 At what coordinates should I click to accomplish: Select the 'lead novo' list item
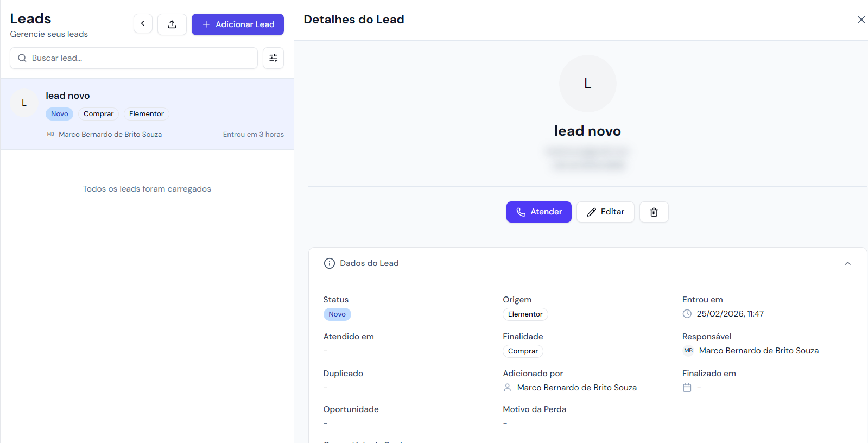[147, 114]
